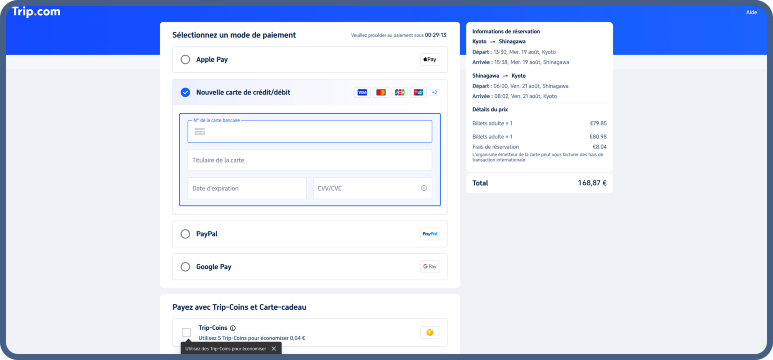This screenshot has width=773, height=360.
Task: Click the Google Pay option label
Action: [x=214, y=267]
